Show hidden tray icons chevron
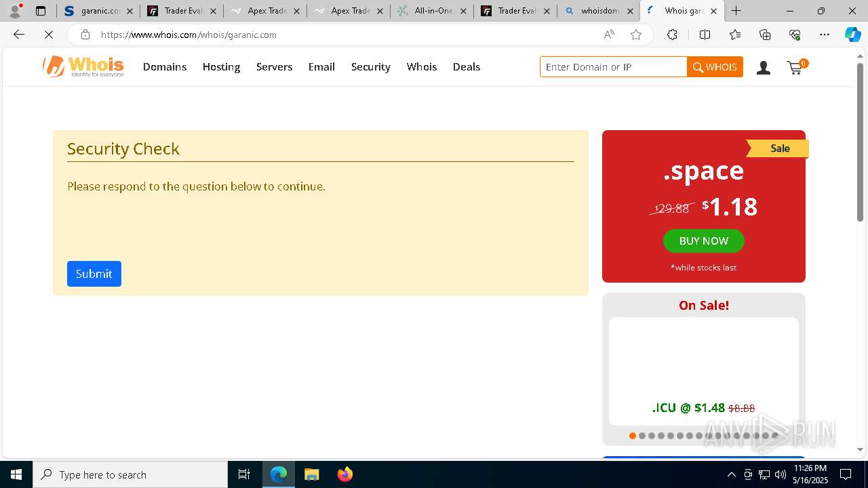 click(x=731, y=474)
